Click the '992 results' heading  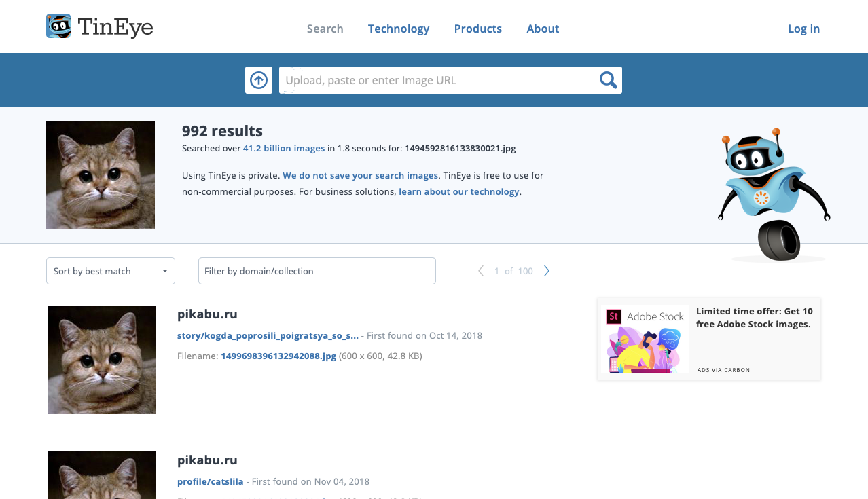(222, 131)
